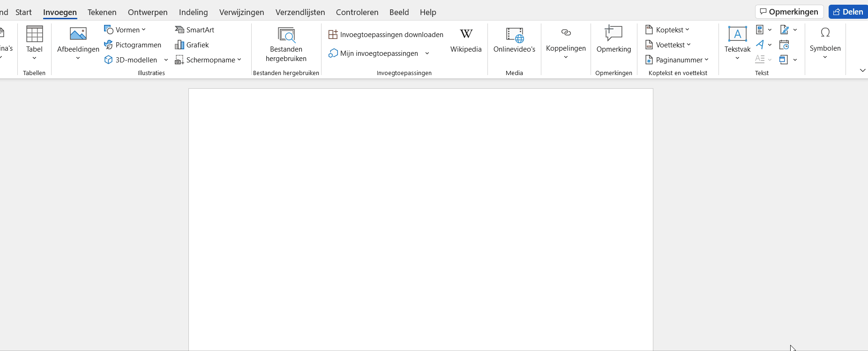This screenshot has width=868, height=351.
Task: Insert date and time icon
Action: 784,45
